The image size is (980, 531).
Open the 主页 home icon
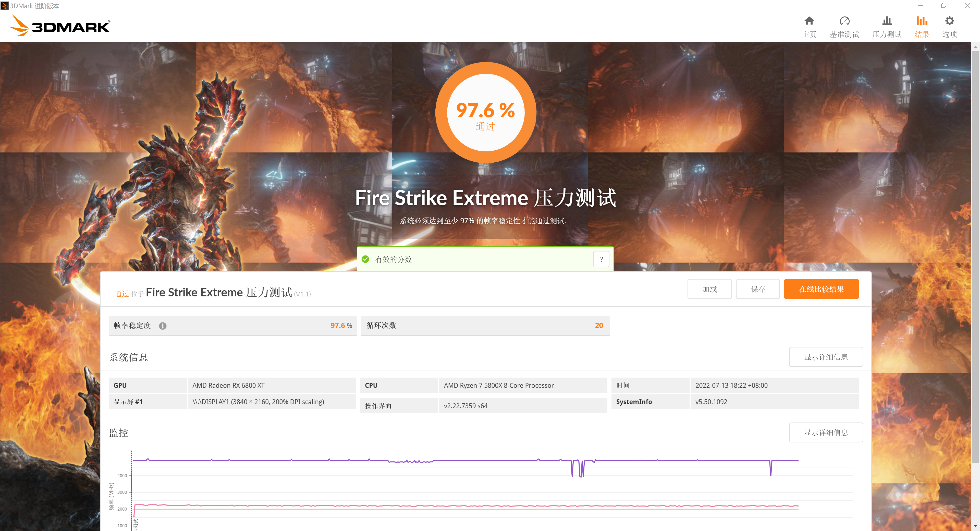tap(809, 21)
